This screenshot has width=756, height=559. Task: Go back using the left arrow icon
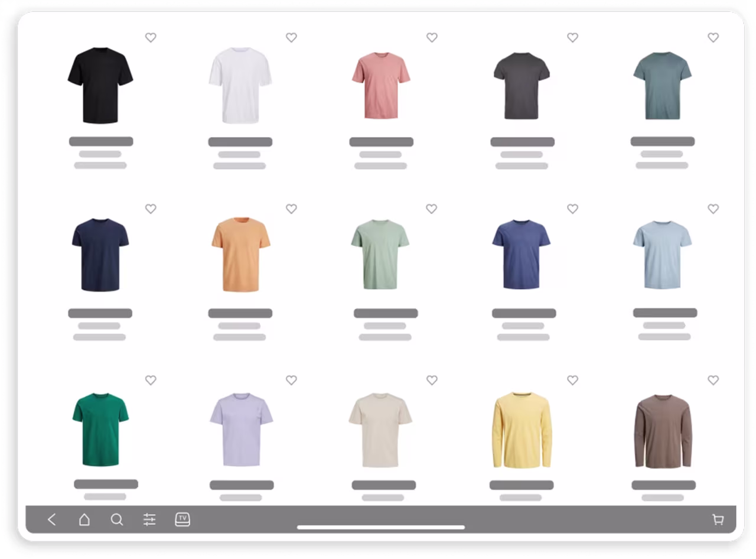pos(52,519)
